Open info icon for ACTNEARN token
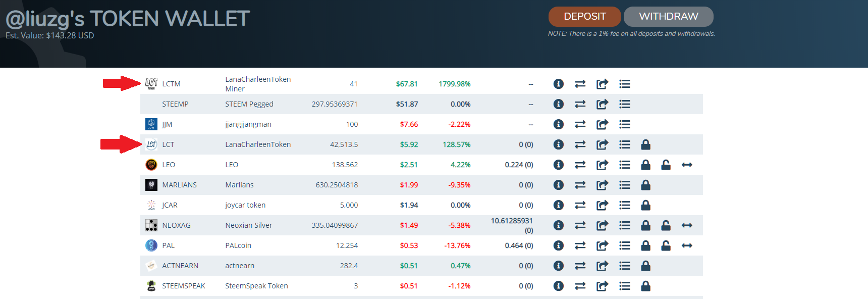 click(558, 266)
